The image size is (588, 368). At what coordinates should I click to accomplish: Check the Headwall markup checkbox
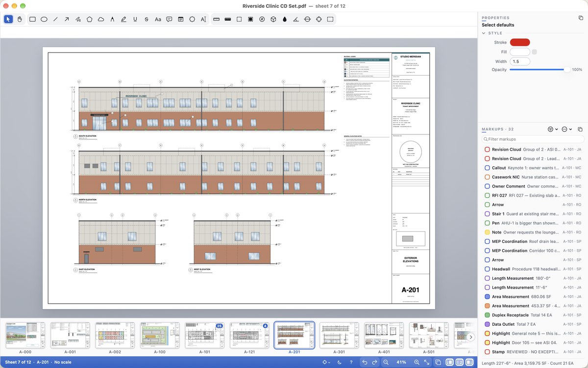pos(487,269)
